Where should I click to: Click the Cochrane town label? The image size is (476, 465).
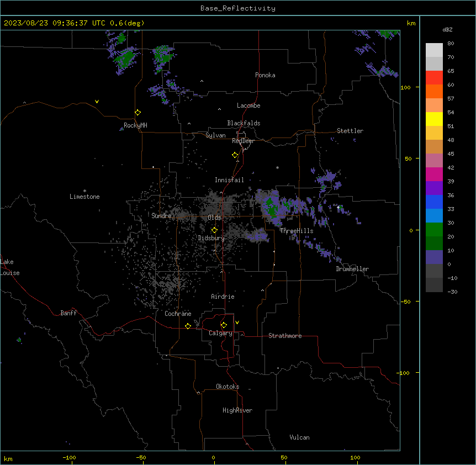coord(178,314)
